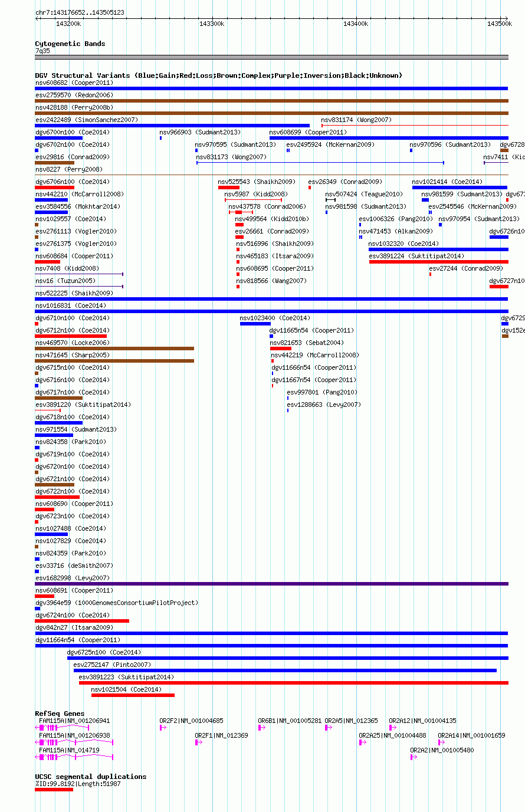Select esv2752147 (Pinto2007) variant
525x812 pixels.
coord(112,665)
